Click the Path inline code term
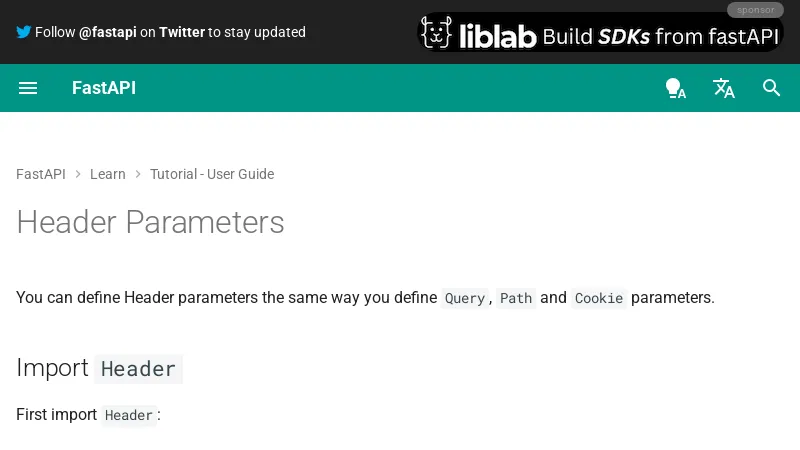 (x=516, y=298)
